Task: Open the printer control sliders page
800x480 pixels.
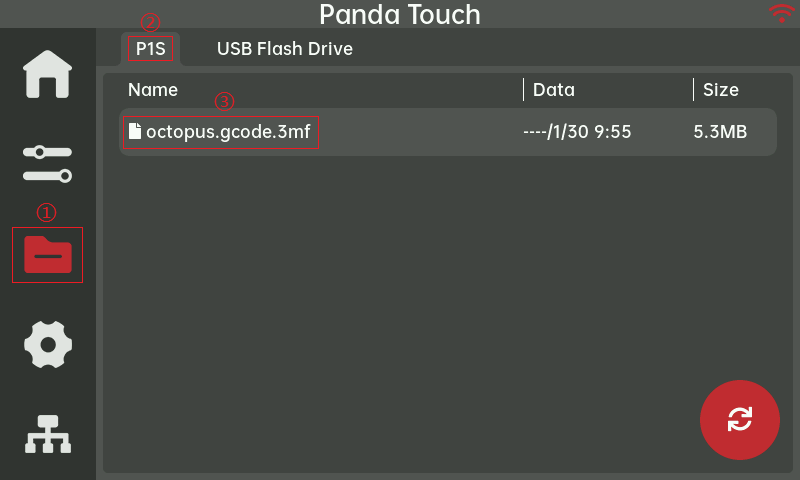Action: [48, 163]
